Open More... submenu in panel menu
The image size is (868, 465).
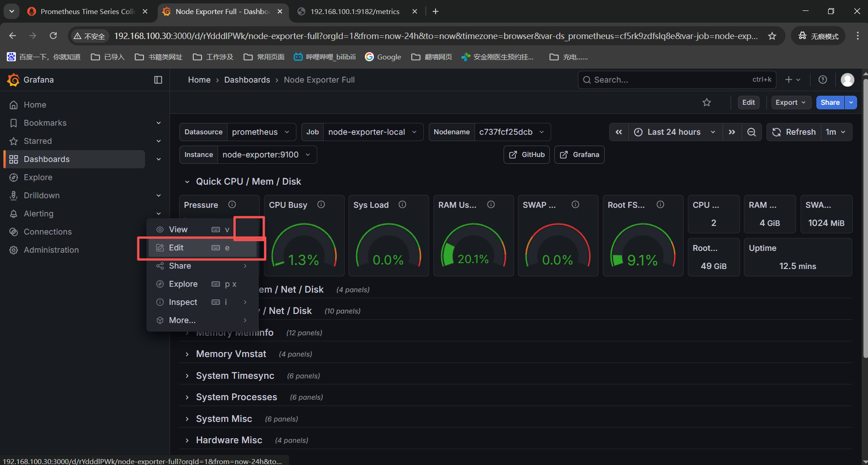[203, 320]
